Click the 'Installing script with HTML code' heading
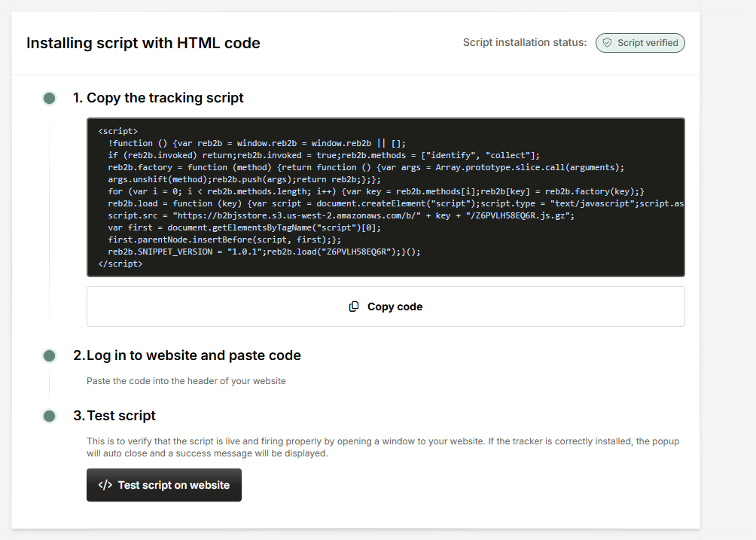This screenshot has height=540, width=756. pos(143,43)
